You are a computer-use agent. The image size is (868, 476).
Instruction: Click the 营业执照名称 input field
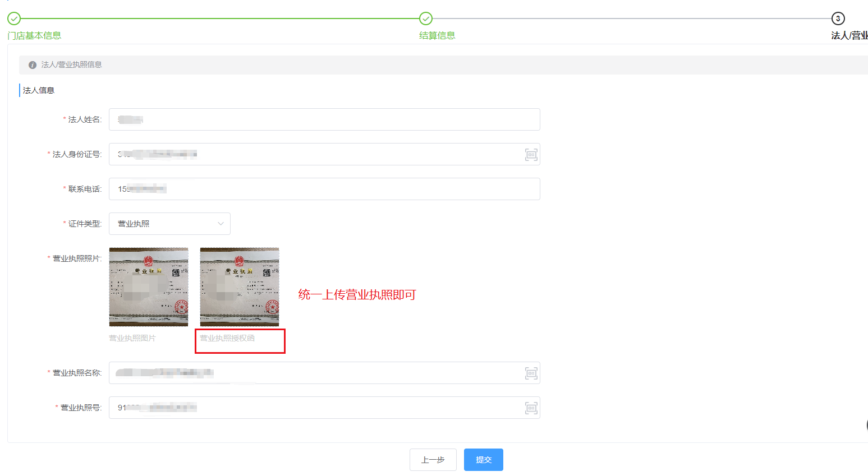coord(324,373)
